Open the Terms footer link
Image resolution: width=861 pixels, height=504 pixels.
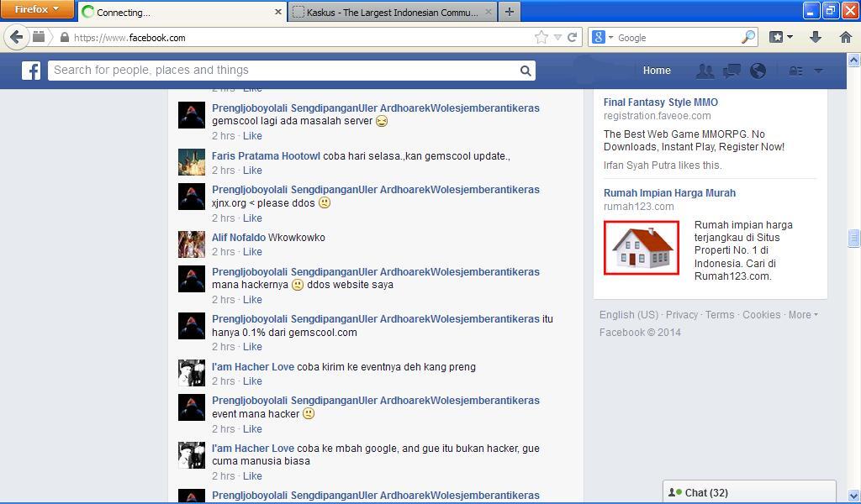[x=720, y=315]
